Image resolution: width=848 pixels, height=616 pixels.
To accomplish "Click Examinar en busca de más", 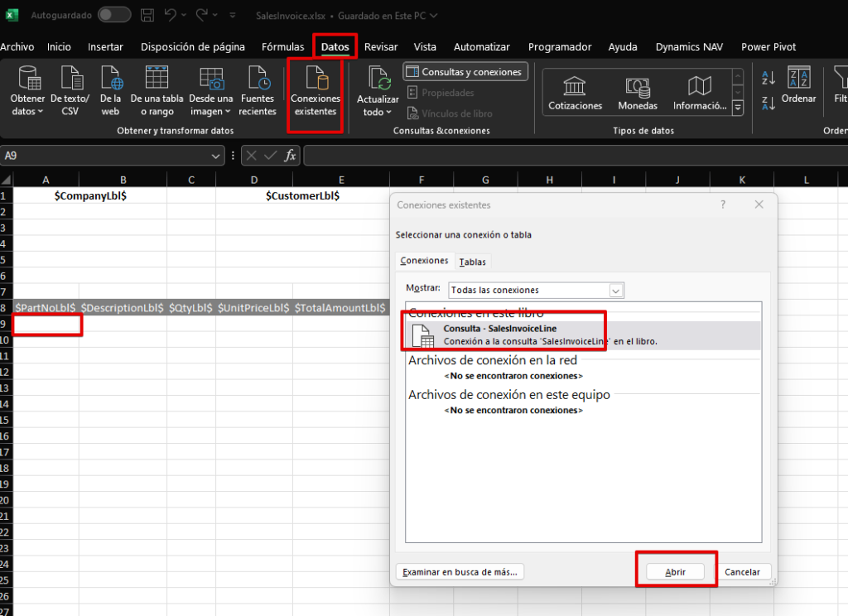I will [x=460, y=571].
